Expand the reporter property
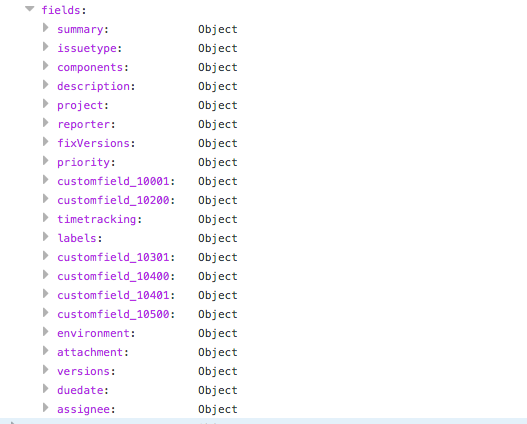This screenshot has width=527, height=424. tap(46, 123)
